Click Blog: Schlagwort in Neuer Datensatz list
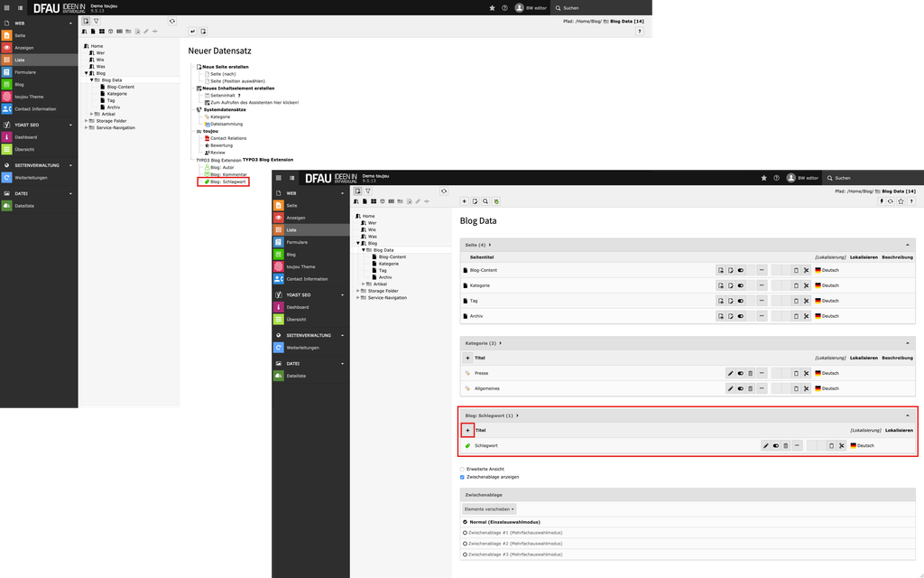Image resolution: width=924 pixels, height=578 pixels. coord(227,182)
